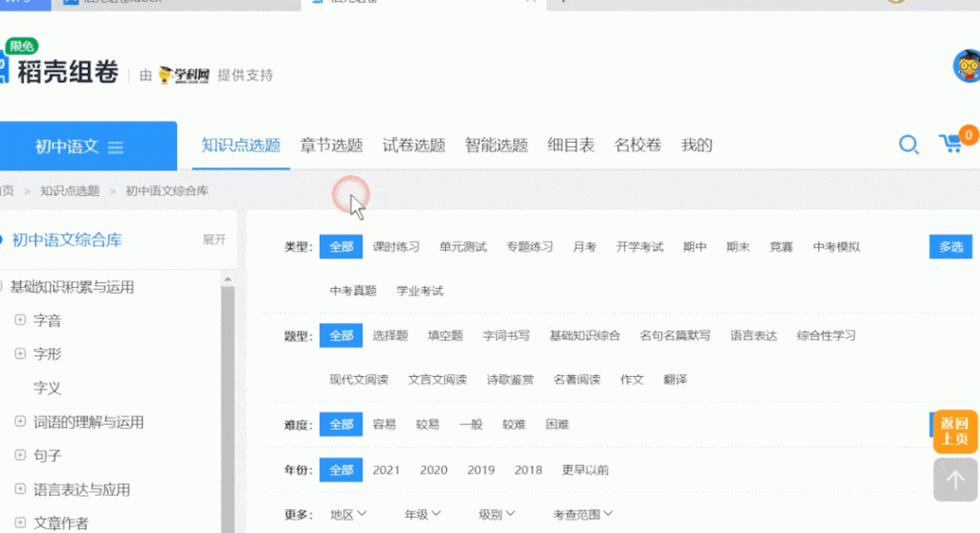Image resolution: width=980 pixels, height=533 pixels.
Task: Select 中考真题 type filter
Action: pos(353,291)
